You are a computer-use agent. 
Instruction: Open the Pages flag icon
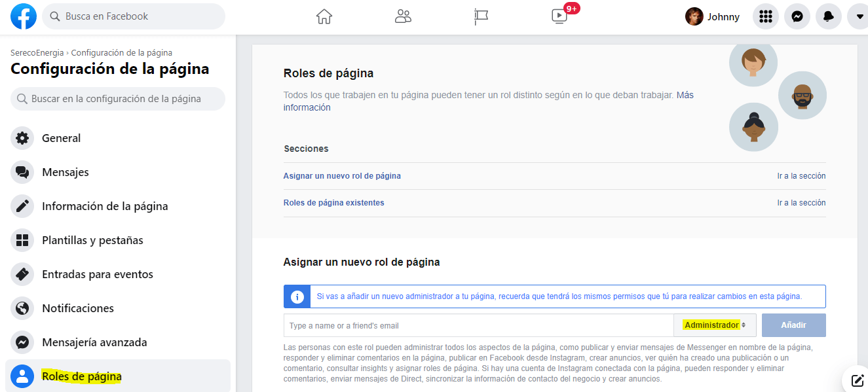pyautogui.click(x=481, y=16)
